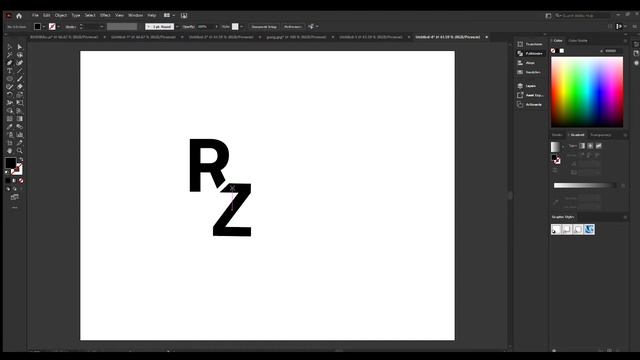Click the toolbox Fill color box

[11, 163]
